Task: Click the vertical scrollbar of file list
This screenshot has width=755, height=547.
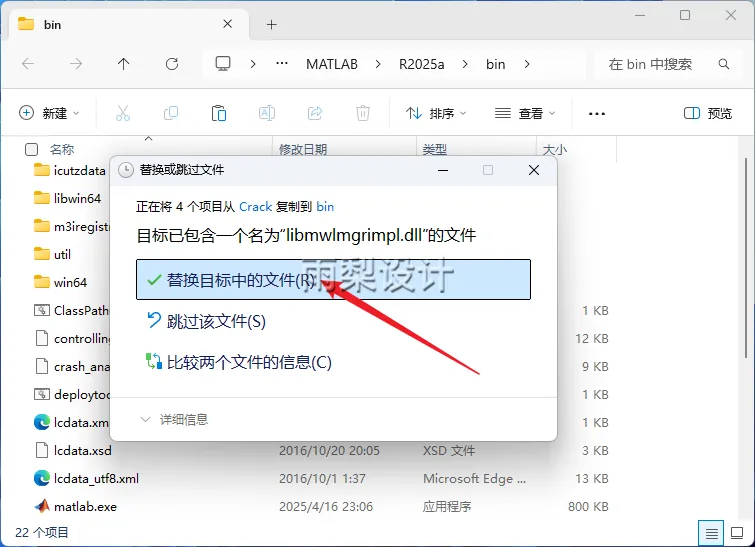Action: [x=746, y=258]
